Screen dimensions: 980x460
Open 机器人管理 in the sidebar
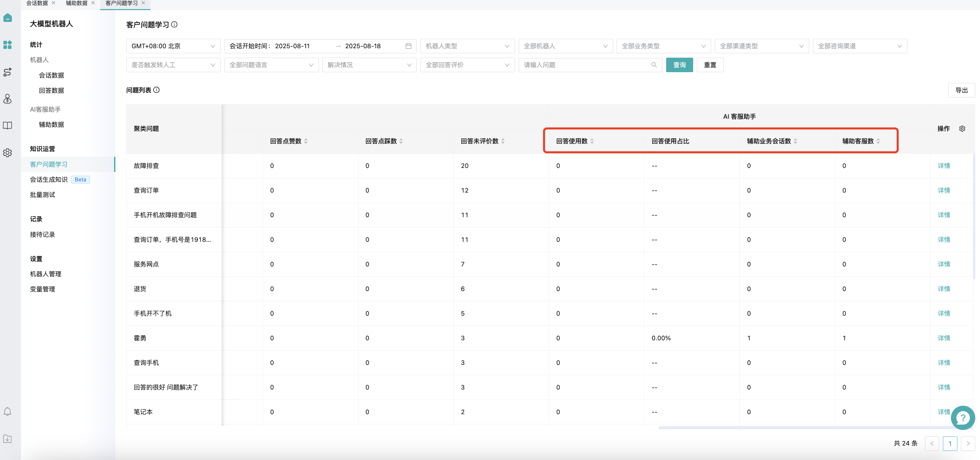pyautogui.click(x=46, y=274)
